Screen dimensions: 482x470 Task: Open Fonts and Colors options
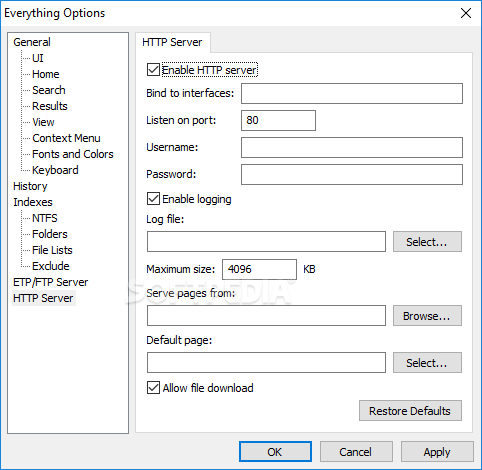pyautogui.click(x=73, y=154)
